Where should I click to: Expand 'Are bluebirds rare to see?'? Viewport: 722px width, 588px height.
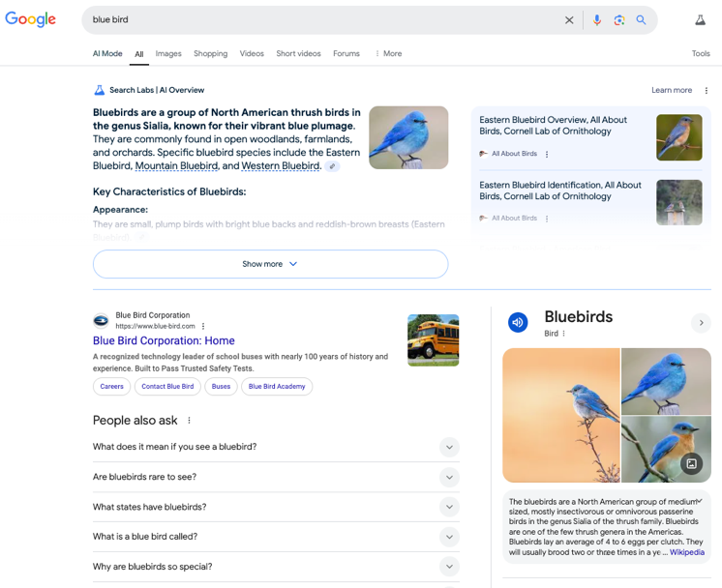(x=276, y=477)
